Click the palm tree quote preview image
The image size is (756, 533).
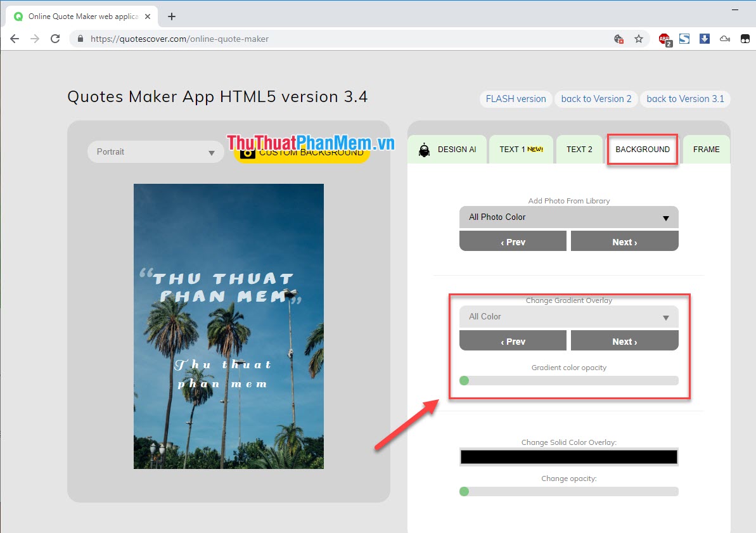228,326
